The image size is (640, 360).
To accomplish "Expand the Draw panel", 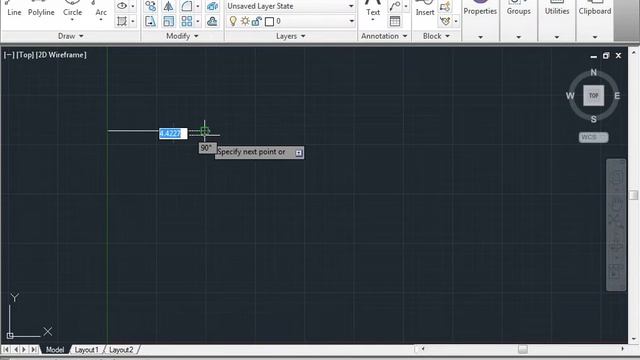I will tap(71, 36).
